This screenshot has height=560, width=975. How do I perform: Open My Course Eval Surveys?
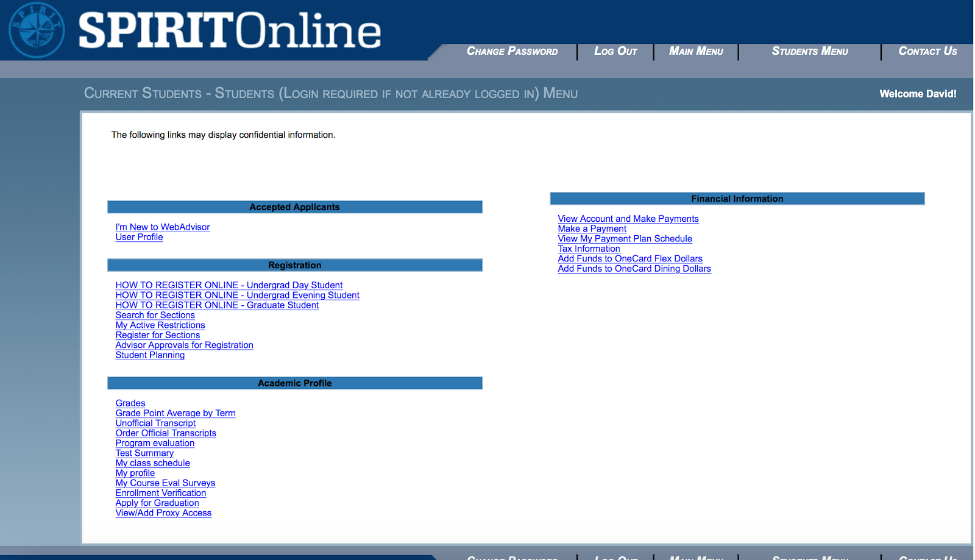165,483
